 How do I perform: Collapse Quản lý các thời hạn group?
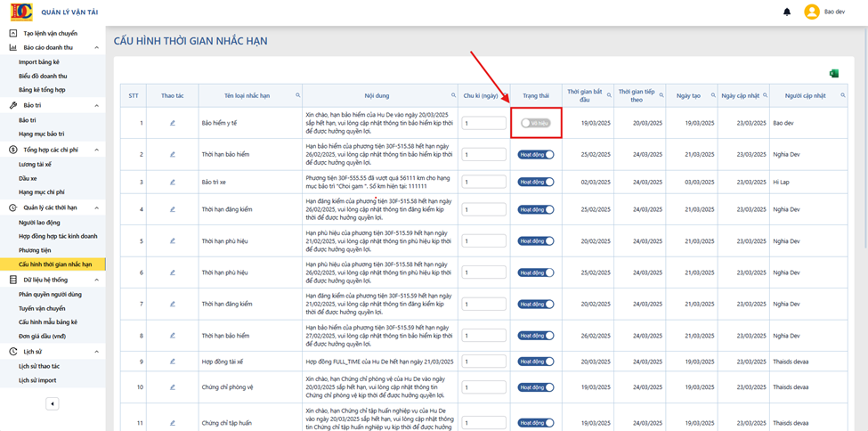click(96, 207)
